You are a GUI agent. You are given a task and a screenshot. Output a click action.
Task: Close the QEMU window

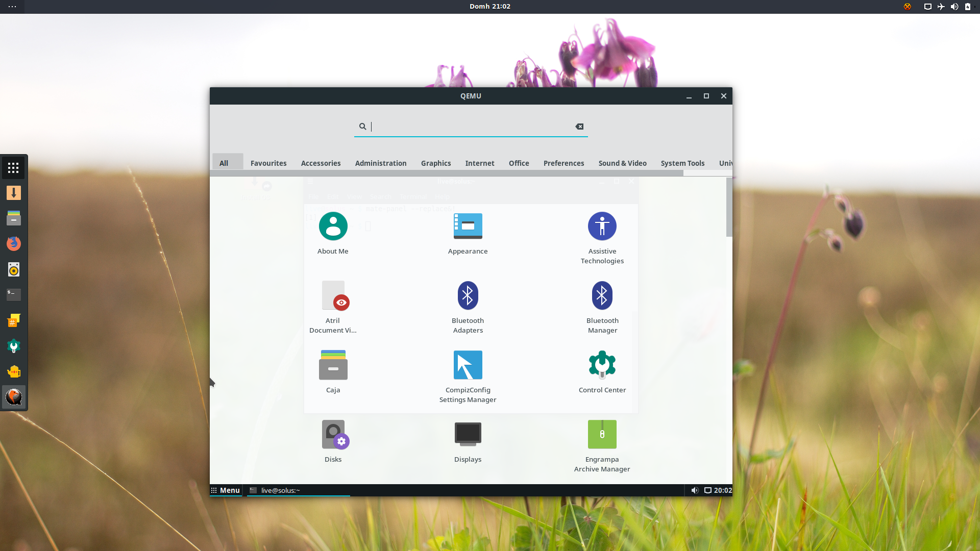tap(724, 96)
